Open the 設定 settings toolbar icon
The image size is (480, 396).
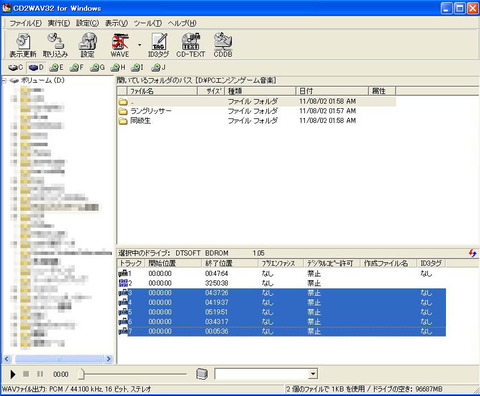click(87, 45)
